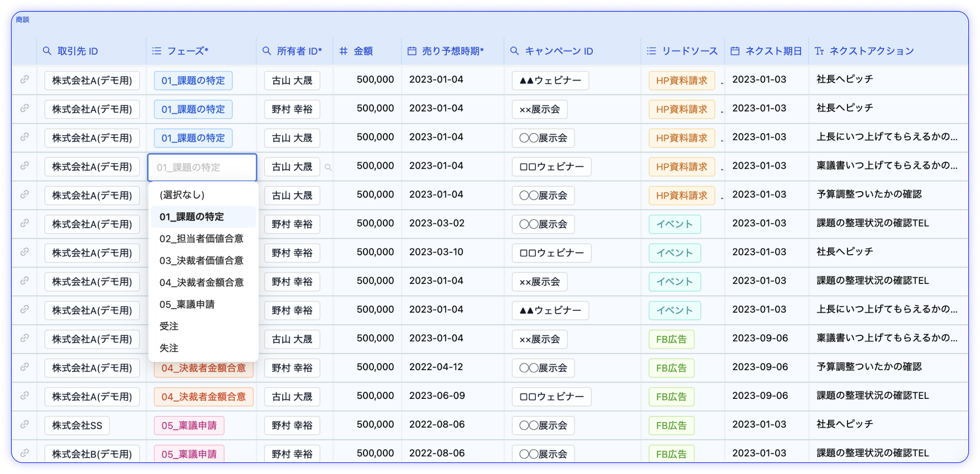Click the search icon in 取引先 ID header
The height and width of the screenshot is (474, 980).
(47, 51)
